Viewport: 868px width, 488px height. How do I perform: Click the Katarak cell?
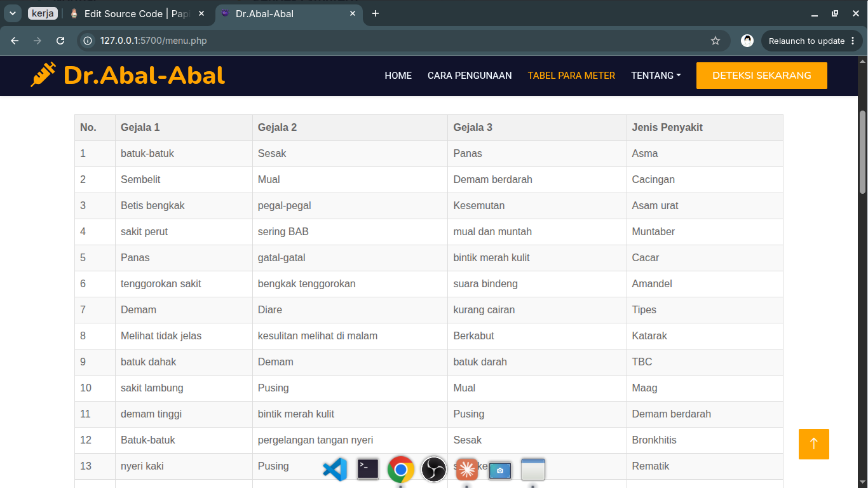705,336
